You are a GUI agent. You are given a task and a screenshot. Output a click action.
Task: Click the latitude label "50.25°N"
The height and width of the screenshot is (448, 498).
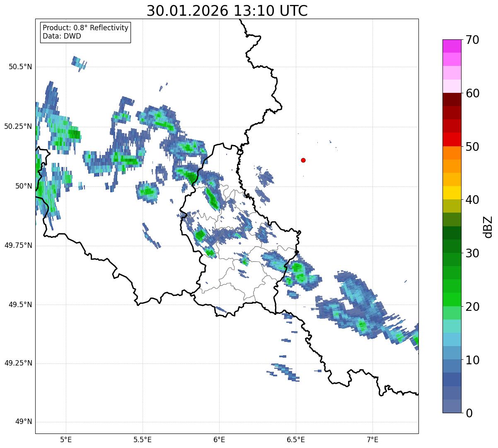click(x=18, y=126)
